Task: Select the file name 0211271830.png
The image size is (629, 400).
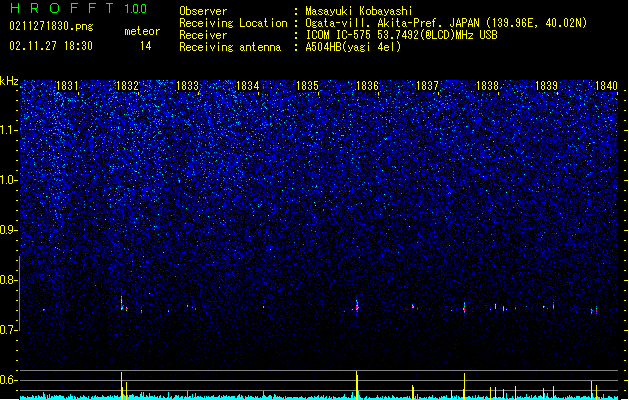Action: 51,26
